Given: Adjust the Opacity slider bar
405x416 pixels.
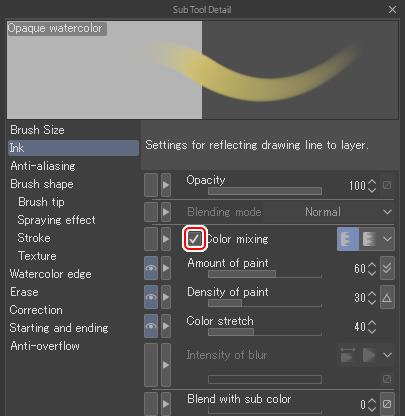Looking at the screenshot, I should [x=265, y=191].
